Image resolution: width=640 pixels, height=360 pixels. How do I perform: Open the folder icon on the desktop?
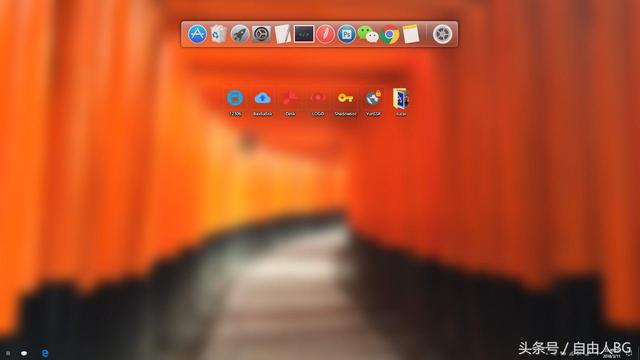click(x=401, y=102)
